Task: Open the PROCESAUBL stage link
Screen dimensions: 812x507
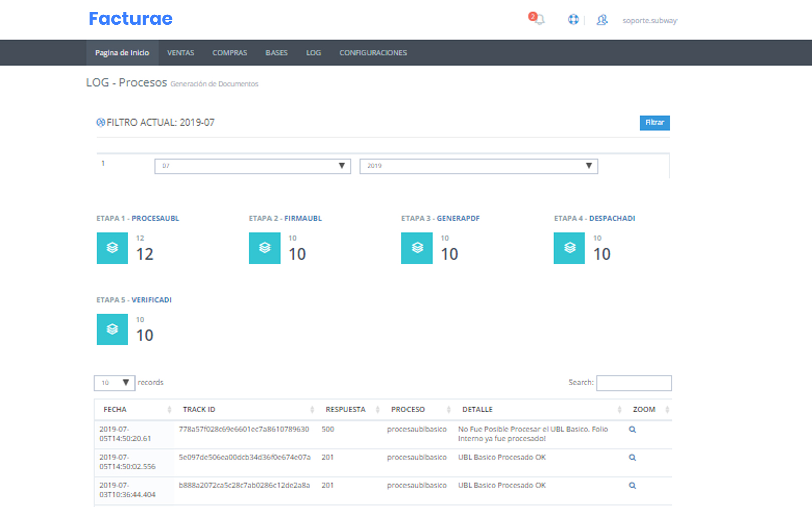Action: click(155, 218)
